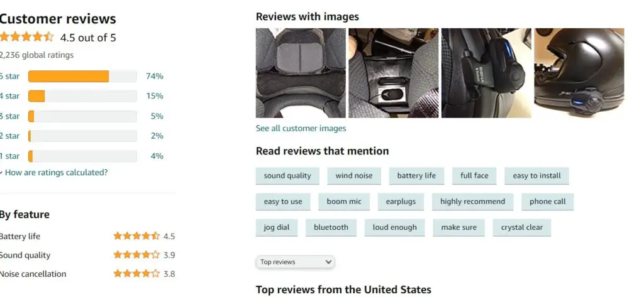Click the Sound quality feature stars

click(x=136, y=255)
